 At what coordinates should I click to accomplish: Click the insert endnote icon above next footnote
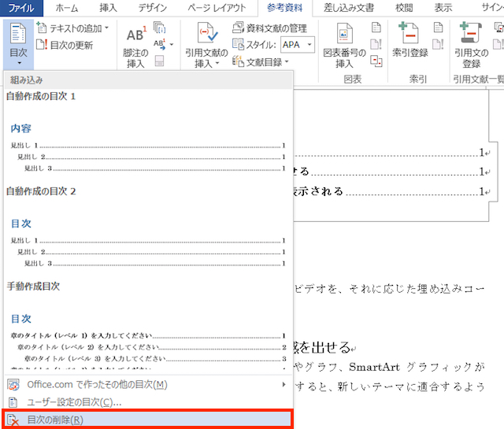click(x=159, y=28)
